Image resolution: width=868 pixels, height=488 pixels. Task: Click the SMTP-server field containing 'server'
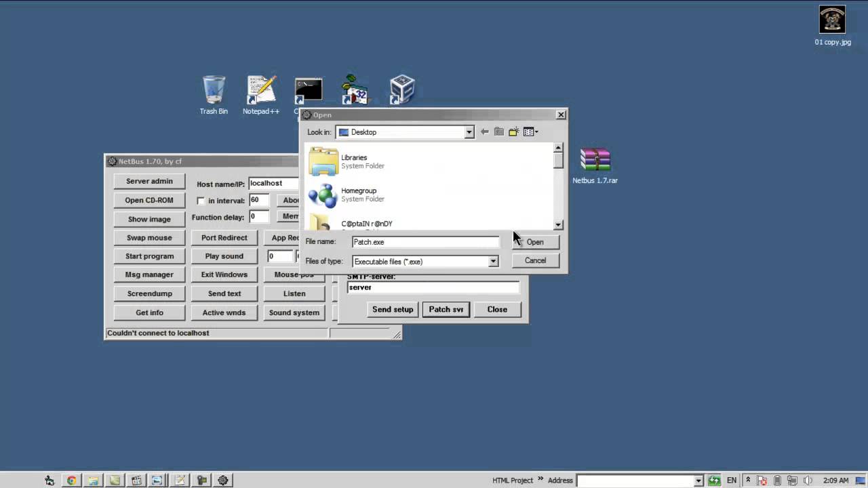click(x=433, y=287)
